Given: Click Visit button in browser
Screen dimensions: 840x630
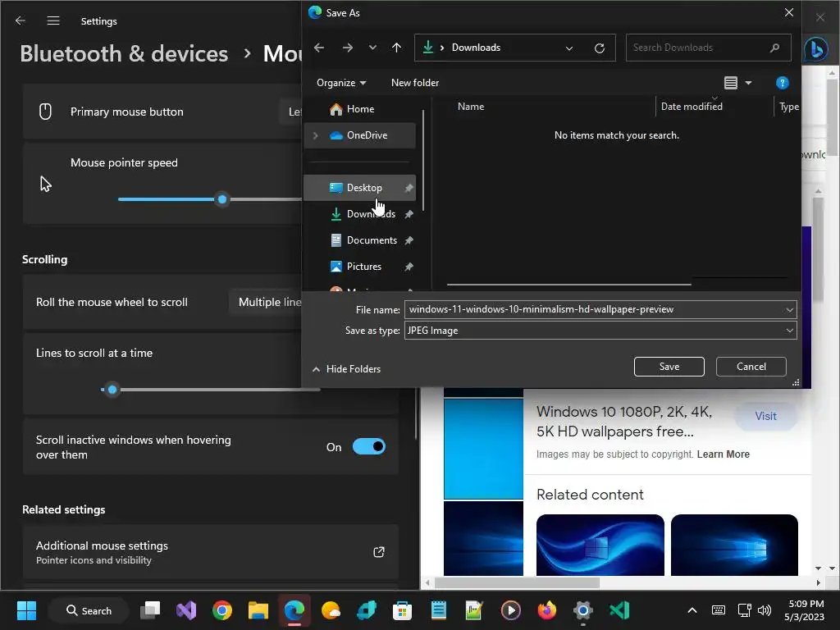Looking at the screenshot, I should click(x=765, y=416).
